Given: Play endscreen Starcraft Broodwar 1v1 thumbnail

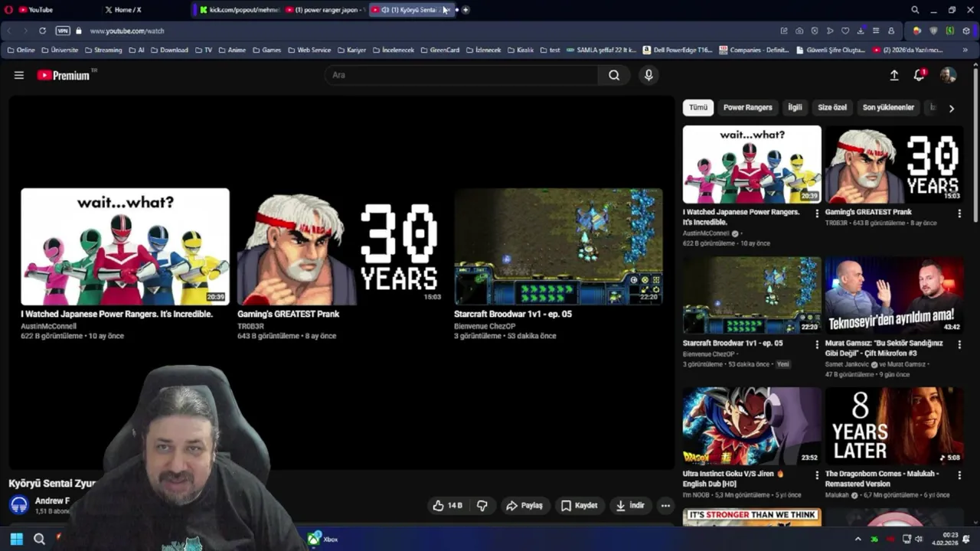Looking at the screenshot, I should click(x=558, y=246).
